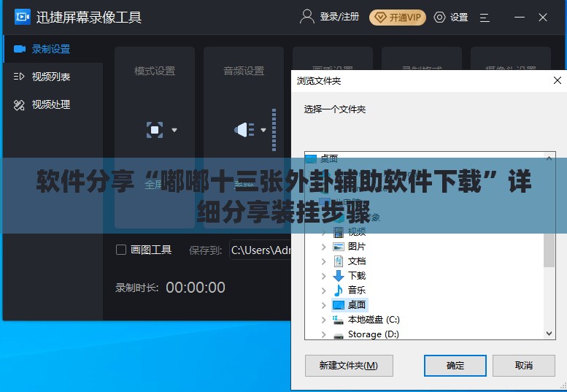Cancel with the 取消 button

[524, 366]
